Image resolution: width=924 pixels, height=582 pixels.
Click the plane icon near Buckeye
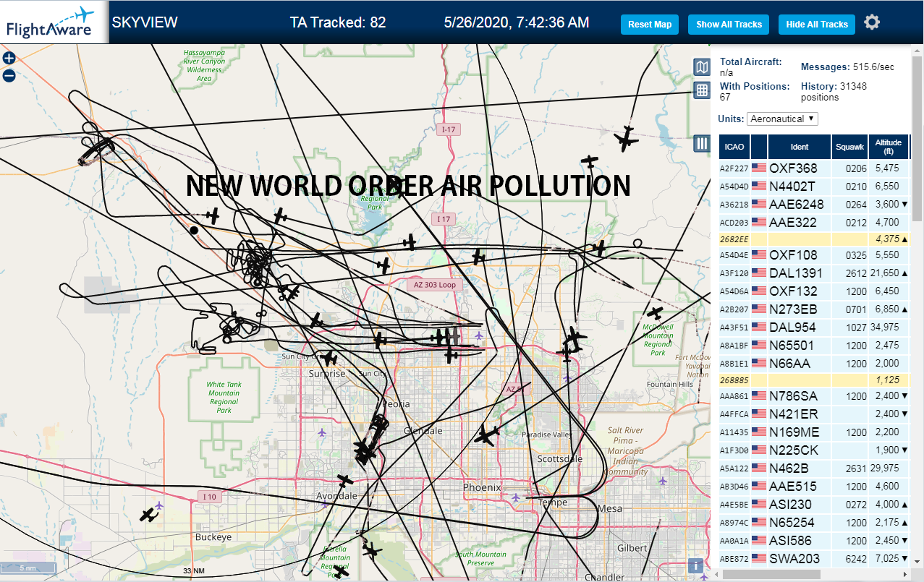click(148, 515)
